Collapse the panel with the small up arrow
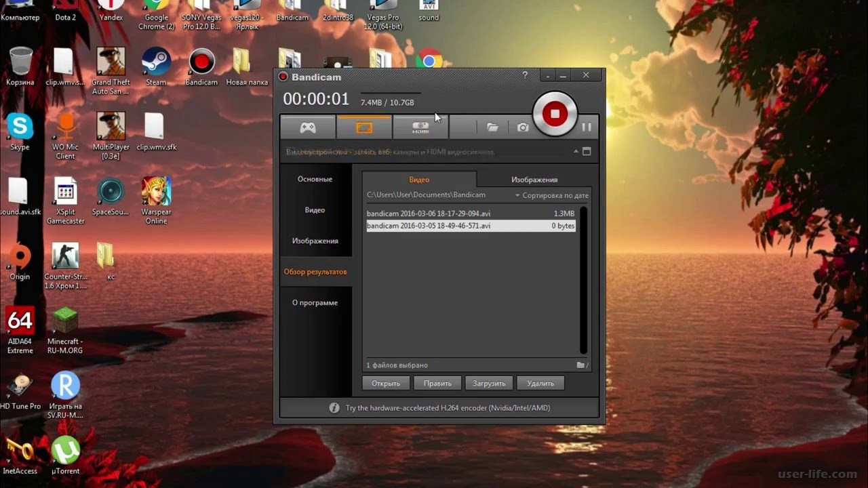The width and height of the screenshot is (868, 488). click(x=576, y=151)
